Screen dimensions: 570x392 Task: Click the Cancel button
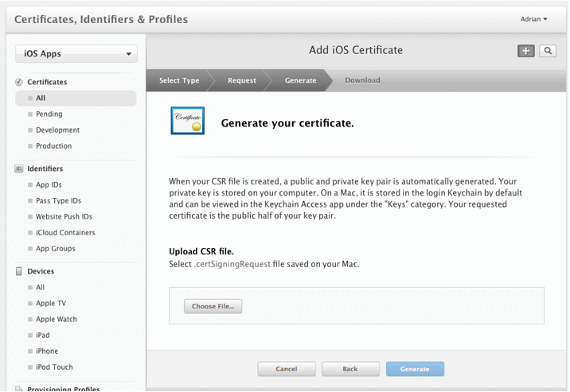coord(287,369)
